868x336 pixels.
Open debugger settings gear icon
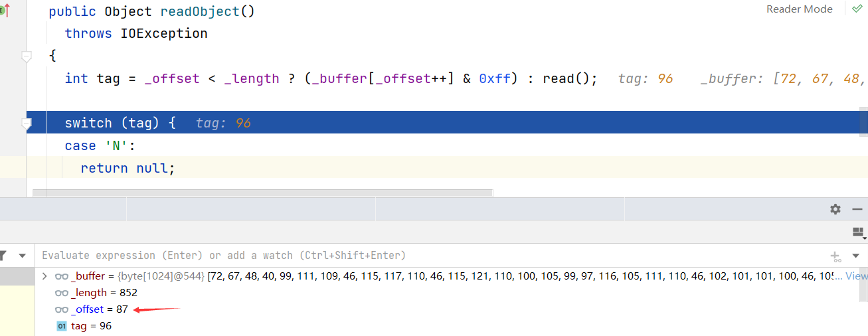point(835,209)
